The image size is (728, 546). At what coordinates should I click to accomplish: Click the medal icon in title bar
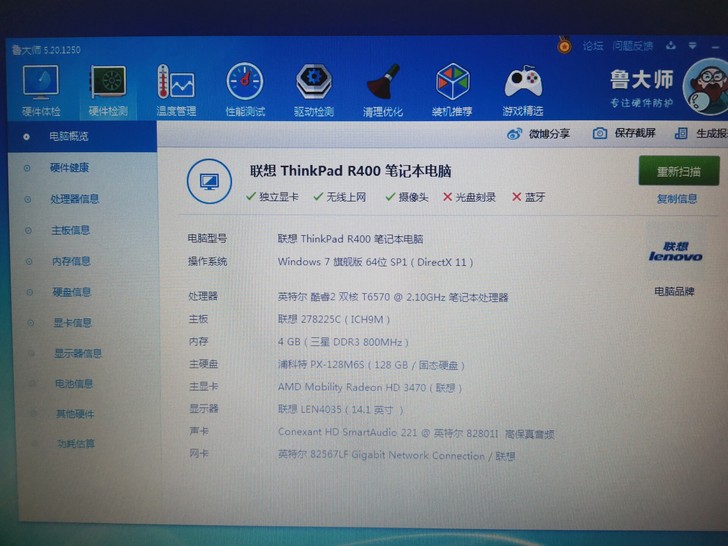[x=564, y=45]
